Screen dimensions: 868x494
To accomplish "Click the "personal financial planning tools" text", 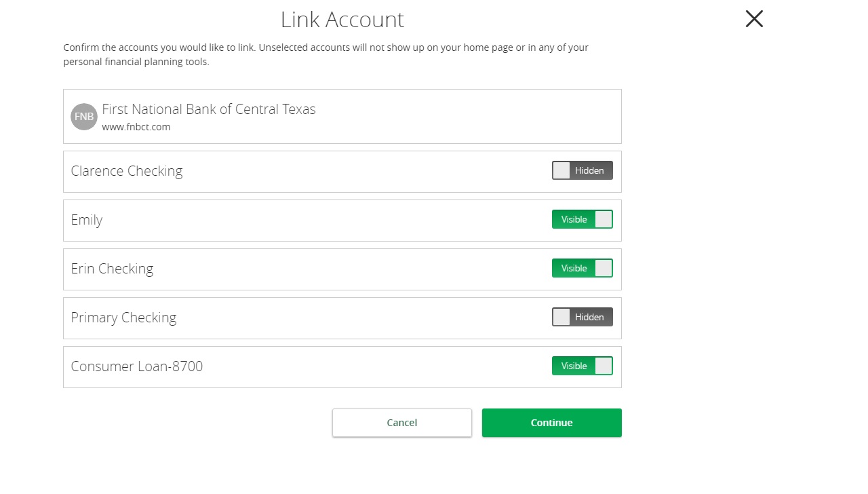I will point(136,62).
